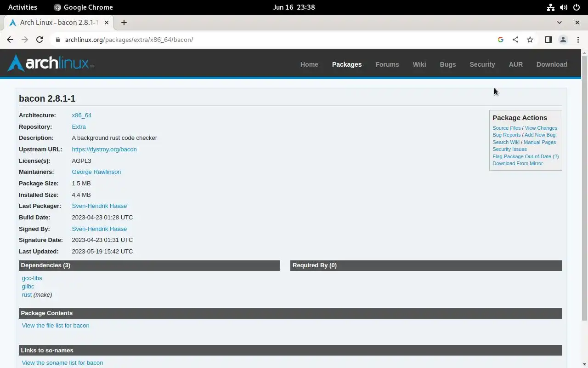Viewport: 588px width, 368px height.
Task: Click the Search Wiki link
Action: 506,142
